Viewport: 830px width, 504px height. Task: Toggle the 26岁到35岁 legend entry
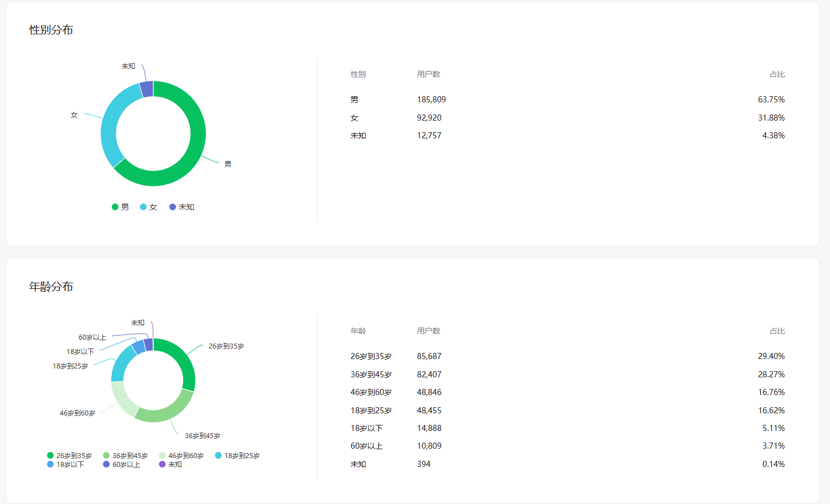(x=69, y=456)
